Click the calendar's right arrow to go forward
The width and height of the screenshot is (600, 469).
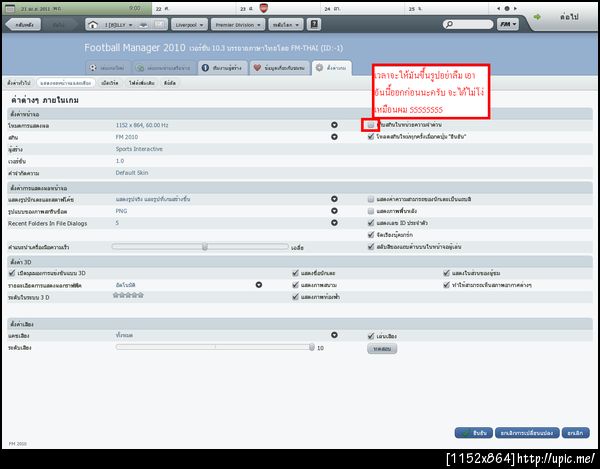[515, 8]
